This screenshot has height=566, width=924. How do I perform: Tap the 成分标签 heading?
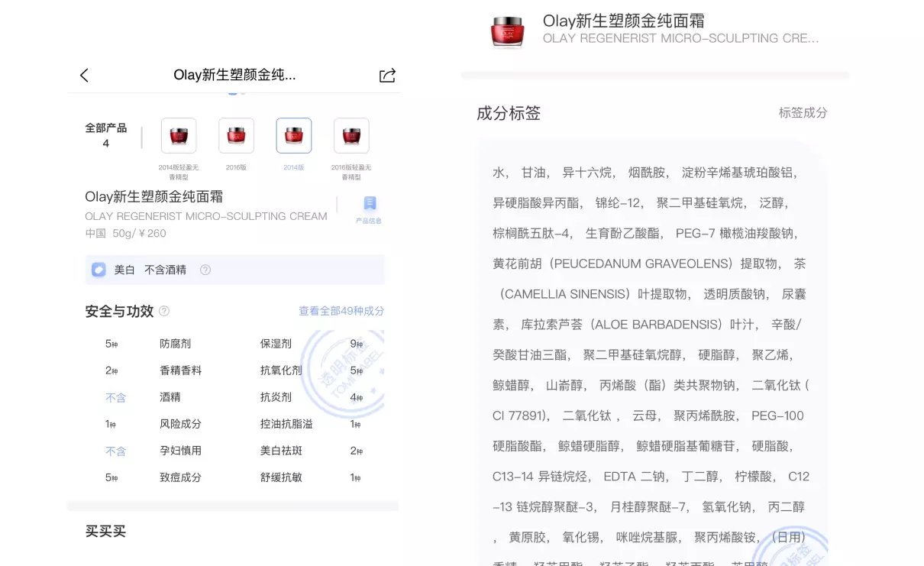click(509, 113)
